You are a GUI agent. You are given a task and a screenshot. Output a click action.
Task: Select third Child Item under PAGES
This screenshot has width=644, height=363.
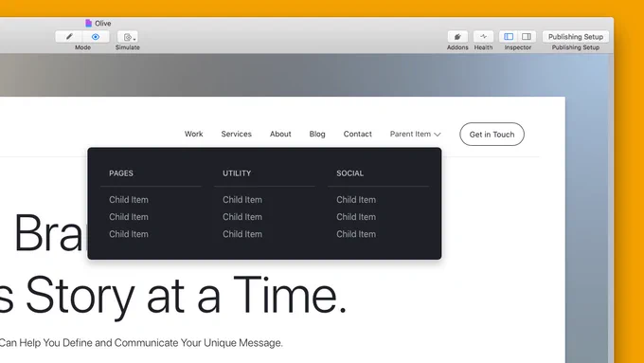[129, 234]
